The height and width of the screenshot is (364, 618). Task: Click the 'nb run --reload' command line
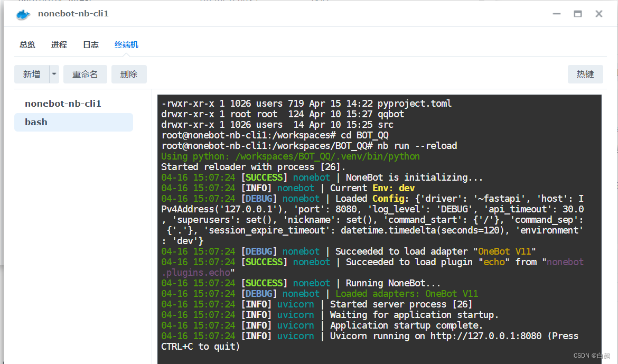[309, 146]
